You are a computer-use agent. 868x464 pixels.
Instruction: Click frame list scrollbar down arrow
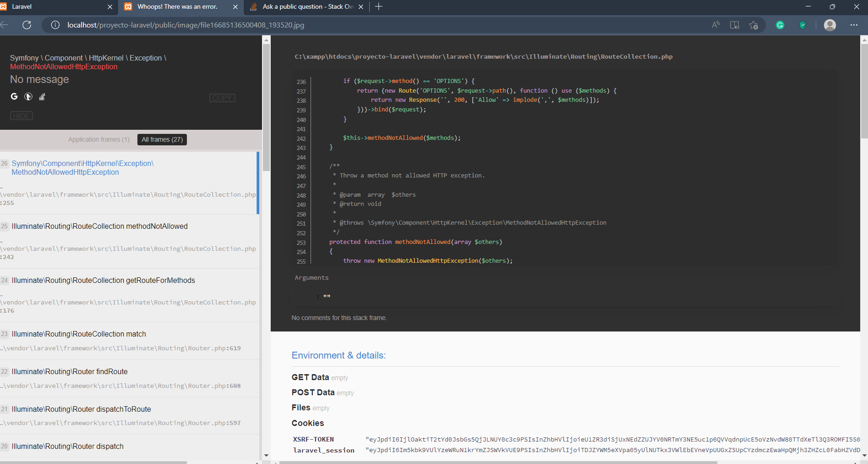coord(266,455)
